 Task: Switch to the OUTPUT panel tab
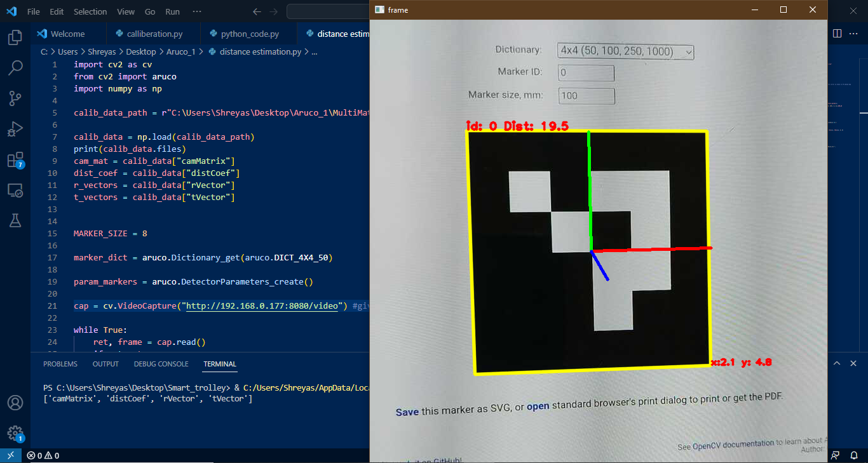[x=105, y=364]
